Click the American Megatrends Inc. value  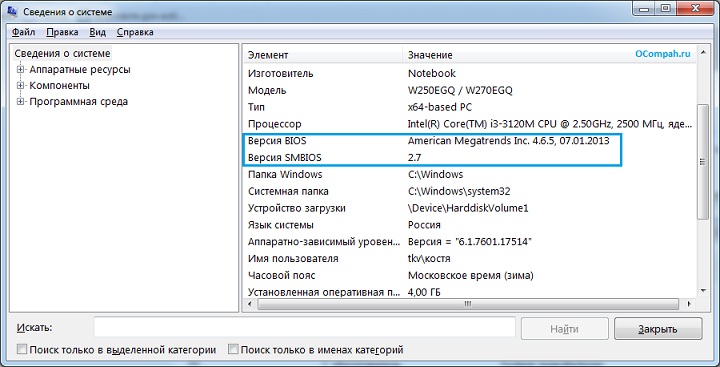508,141
